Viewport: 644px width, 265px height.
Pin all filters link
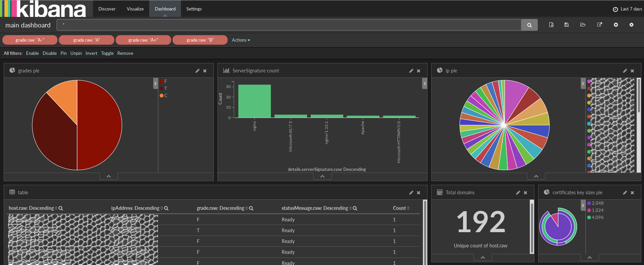tap(64, 53)
